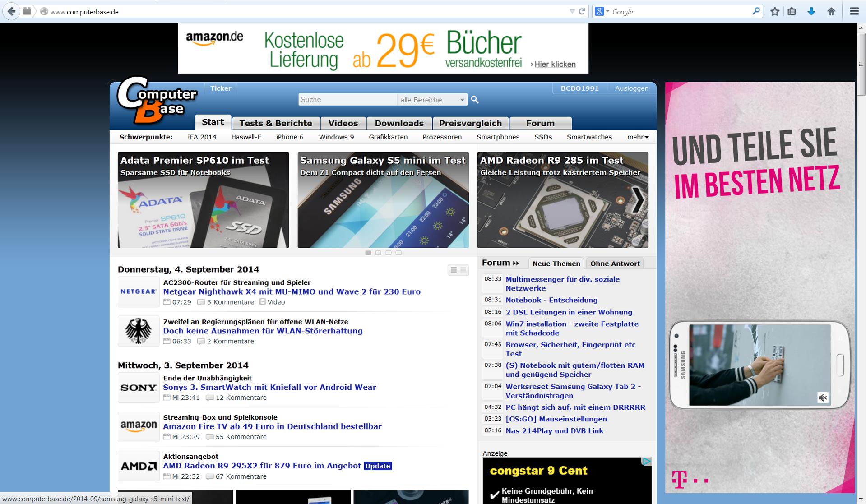Image resolution: width=866 pixels, height=504 pixels.
Task: Go to the browser home page icon
Action: click(831, 12)
